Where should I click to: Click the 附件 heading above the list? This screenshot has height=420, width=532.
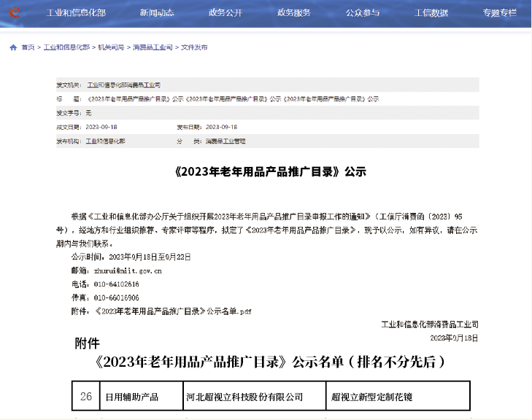coord(87,343)
